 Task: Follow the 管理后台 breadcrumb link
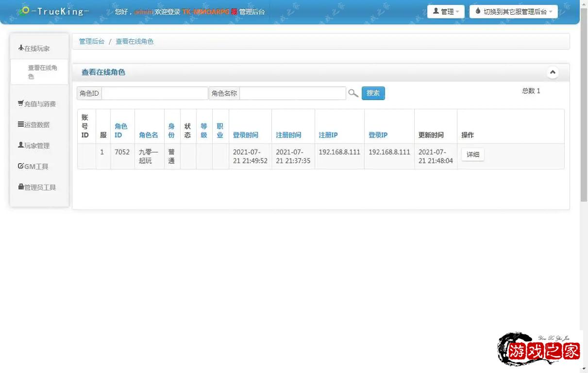click(x=92, y=42)
